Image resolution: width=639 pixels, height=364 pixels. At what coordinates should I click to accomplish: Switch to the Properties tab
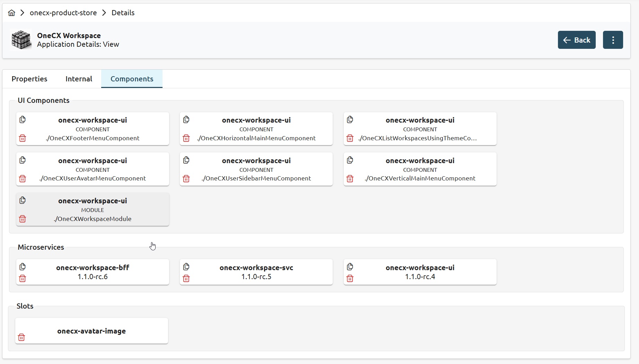tap(29, 79)
